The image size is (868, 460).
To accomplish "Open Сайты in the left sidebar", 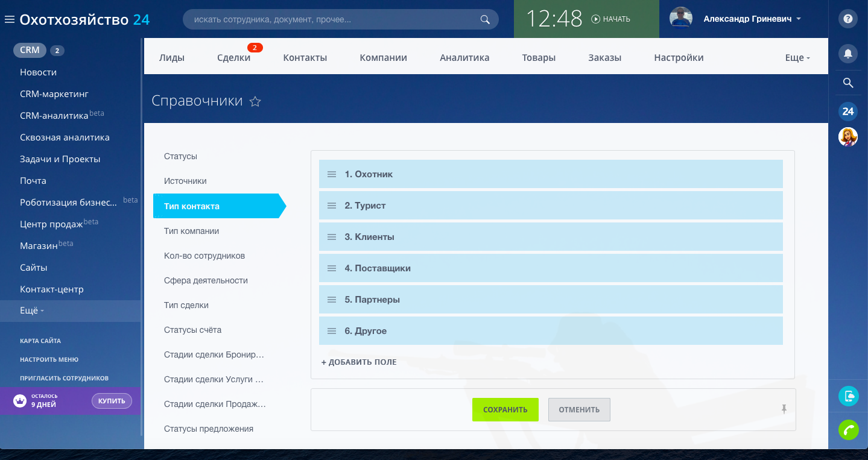I will (34, 268).
